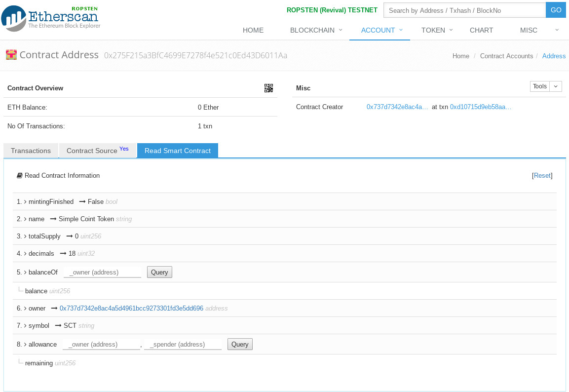Switch to the Contract Source tab

coord(98,151)
